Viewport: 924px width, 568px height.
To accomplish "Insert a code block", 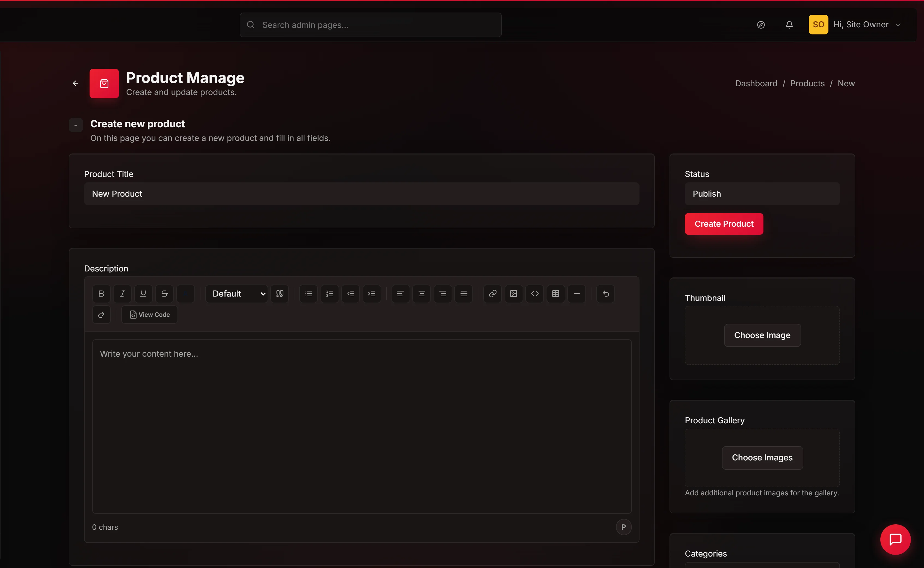I will [535, 294].
